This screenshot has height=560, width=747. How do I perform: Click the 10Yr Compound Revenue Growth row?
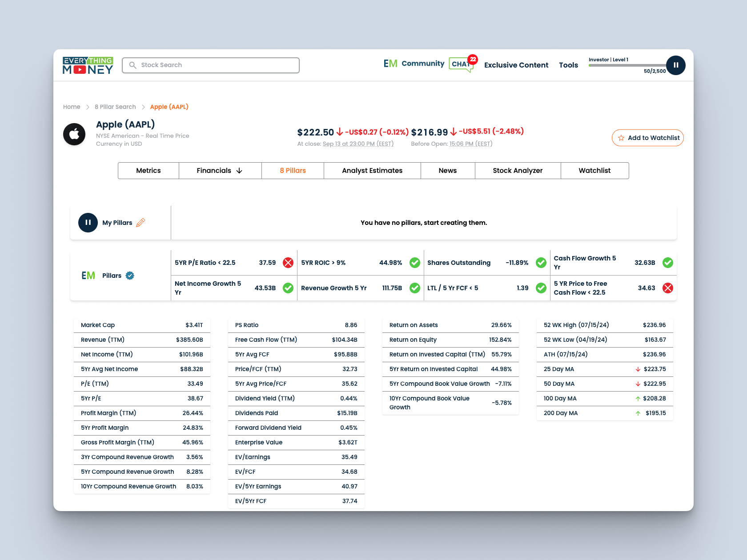[x=142, y=487]
